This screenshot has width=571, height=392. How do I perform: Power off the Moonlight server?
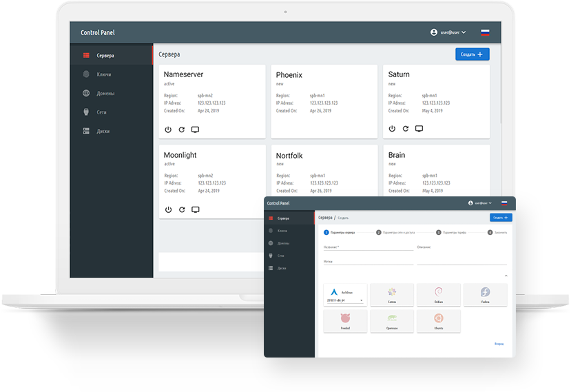168,209
